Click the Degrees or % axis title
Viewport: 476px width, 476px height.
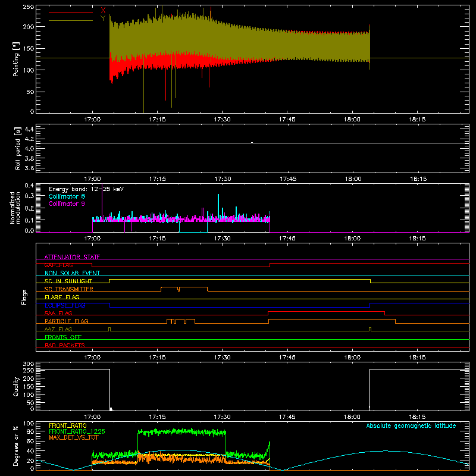16,446
